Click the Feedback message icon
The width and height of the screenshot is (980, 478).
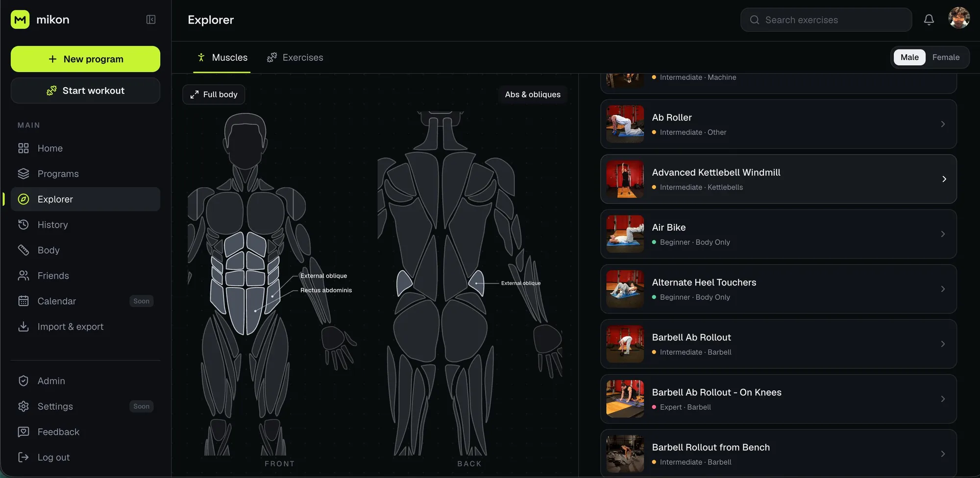coord(24,431)
